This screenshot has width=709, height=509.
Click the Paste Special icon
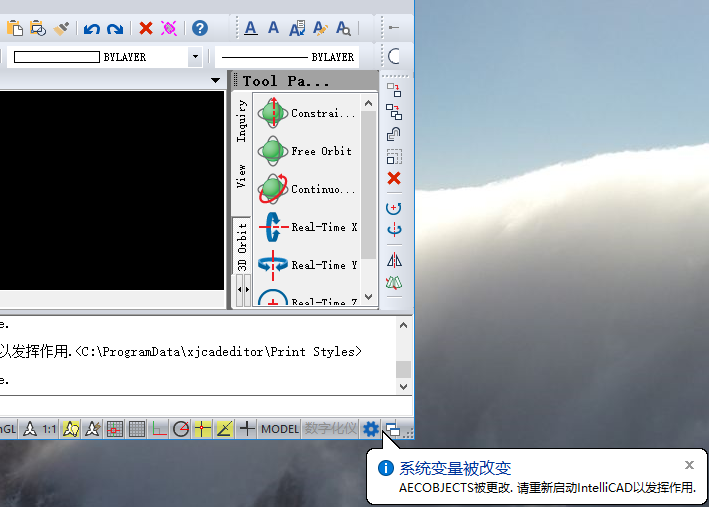point(38,28)
